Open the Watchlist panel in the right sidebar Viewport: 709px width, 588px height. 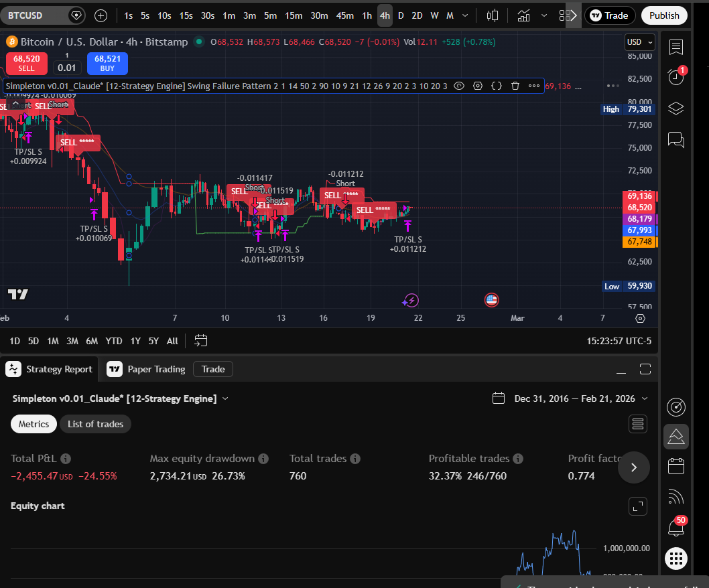coord(675,47)
